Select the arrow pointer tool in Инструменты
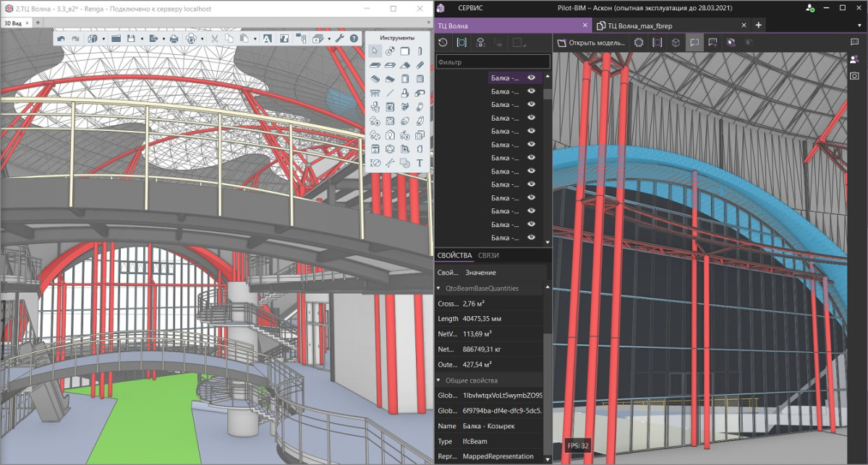The width and height of the screenshot is (868, 465). tap(375, 51)
